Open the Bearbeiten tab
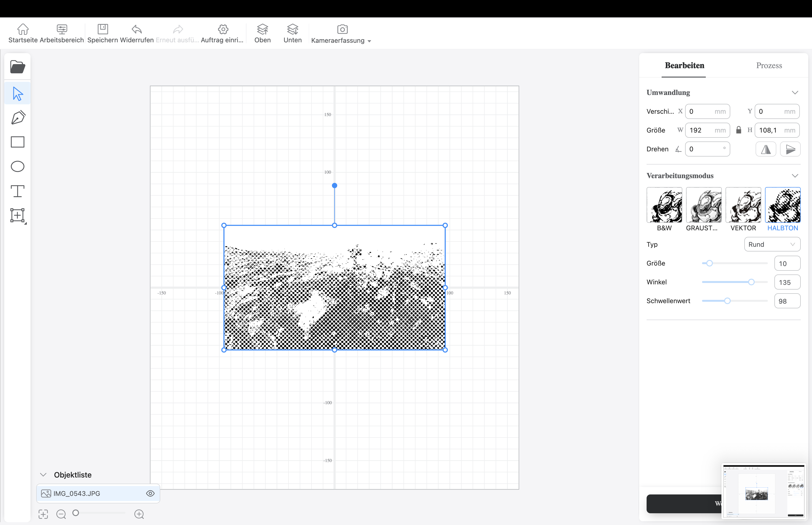Image resolution: width=812 pixels, height=525 pixels. tap(684, 66)
